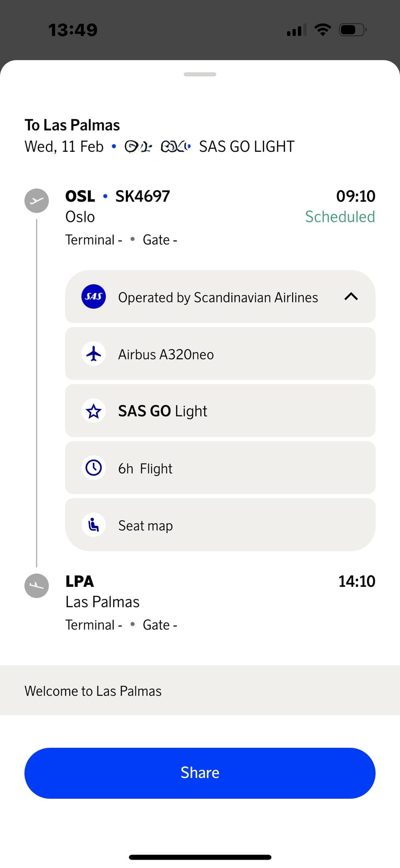
Task: Tap the departure plane icon at OSL
Action: point(37,201)
